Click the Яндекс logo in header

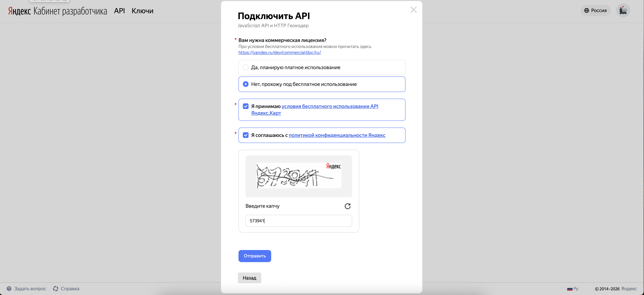click(19, 11)
